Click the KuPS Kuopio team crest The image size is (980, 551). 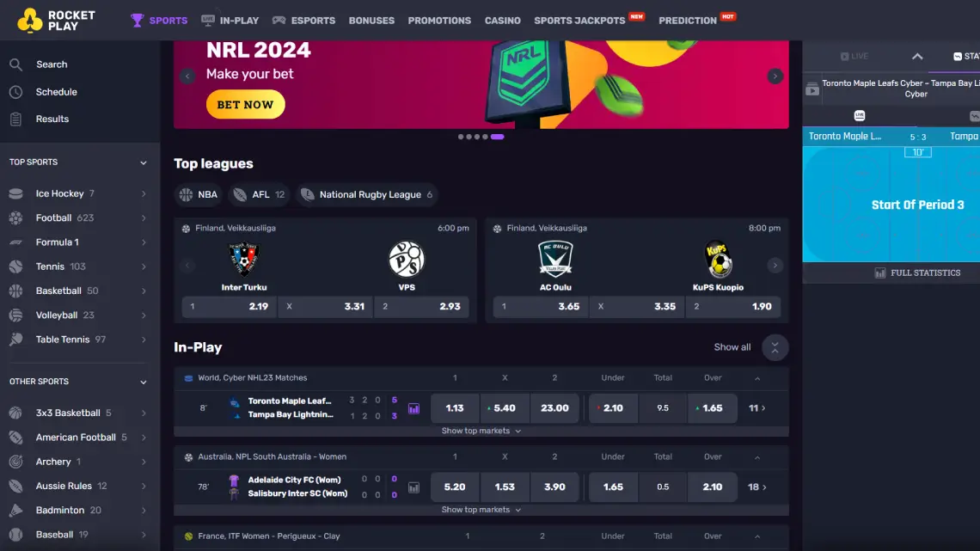point(718,259)
